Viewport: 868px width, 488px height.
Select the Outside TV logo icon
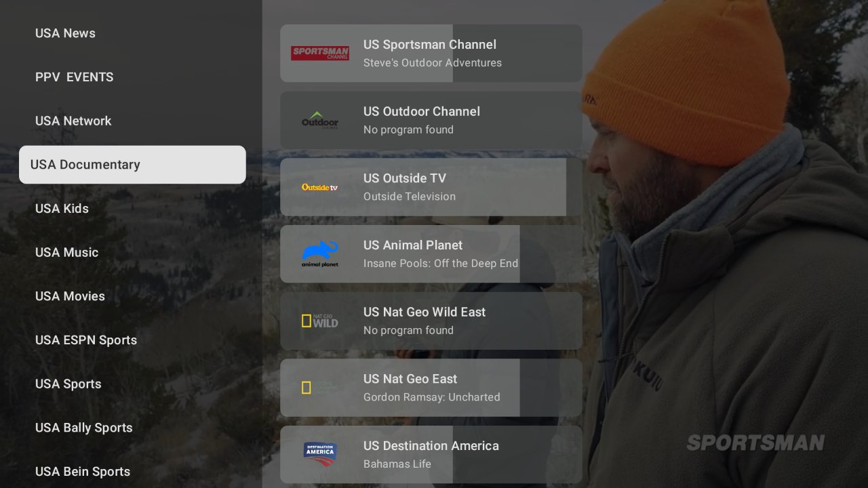click(320, 187)
